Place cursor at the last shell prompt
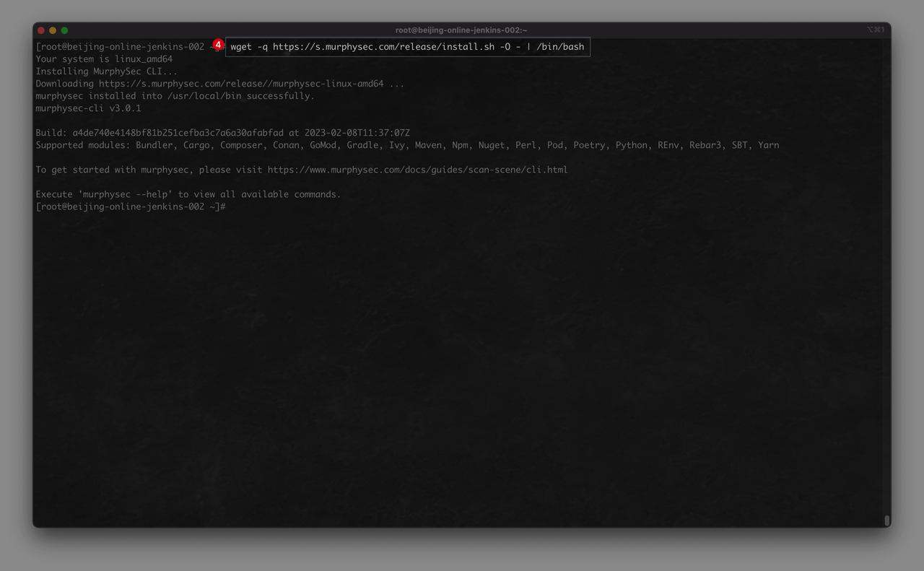924x571 pixels. click(231, 206)
